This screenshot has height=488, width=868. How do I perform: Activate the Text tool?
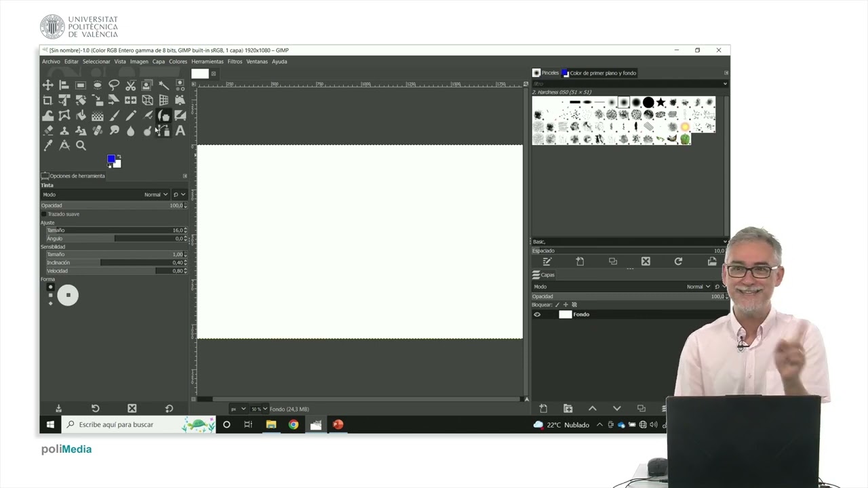pyautogui.click(x=180, y=130)
